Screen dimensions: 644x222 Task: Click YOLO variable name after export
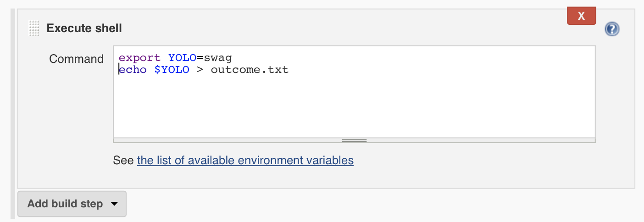(x=182, y=58)
